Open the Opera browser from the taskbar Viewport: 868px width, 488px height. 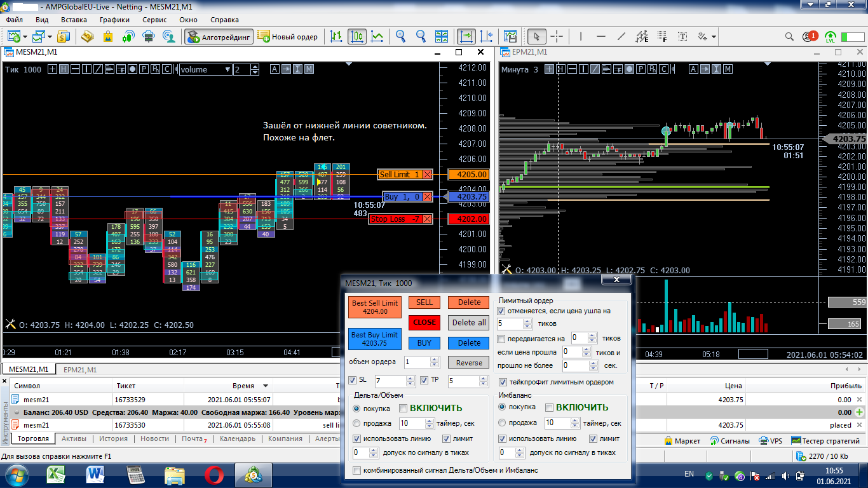pyautogui.click(x=214, y=474)
